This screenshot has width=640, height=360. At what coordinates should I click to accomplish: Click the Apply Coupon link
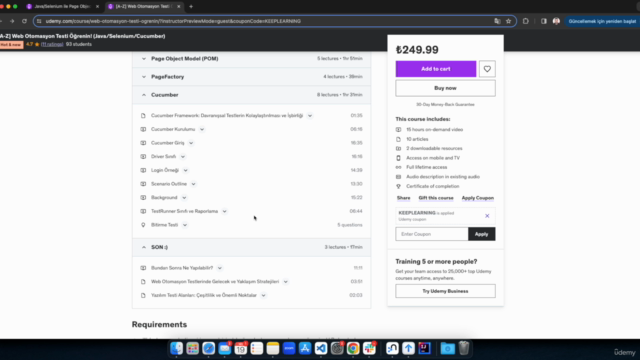478,198
